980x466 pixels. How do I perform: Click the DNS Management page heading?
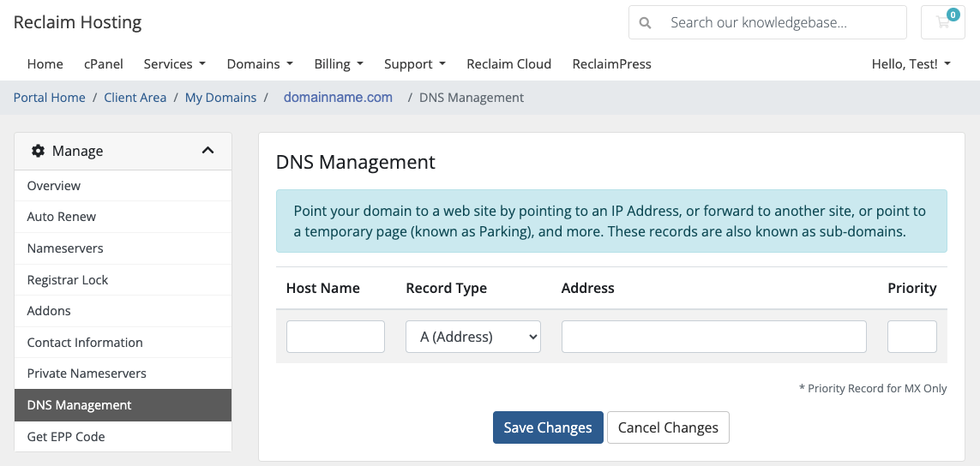pyautogui.click(x=356, y=162)
